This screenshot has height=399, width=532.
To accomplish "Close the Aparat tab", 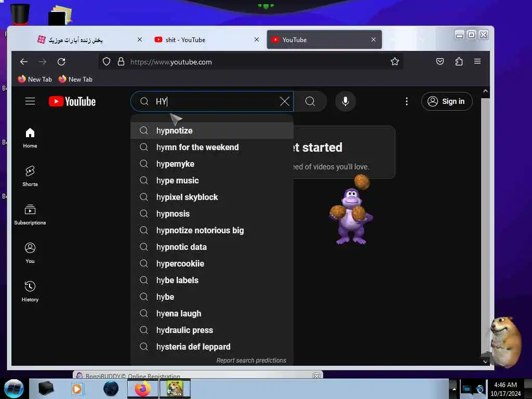I will coord(139,39).
